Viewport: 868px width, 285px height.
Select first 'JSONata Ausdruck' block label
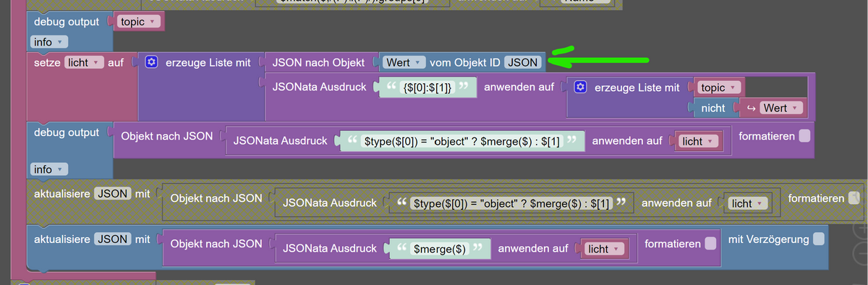point(320,88)
